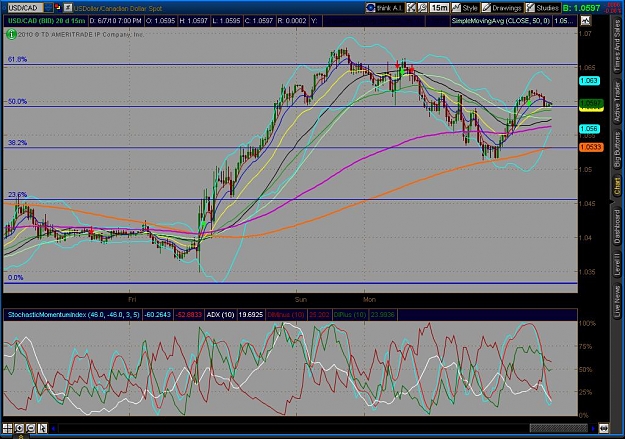
Task: Click the small colored link icon beside symbol box
Action: pos(58,7)
